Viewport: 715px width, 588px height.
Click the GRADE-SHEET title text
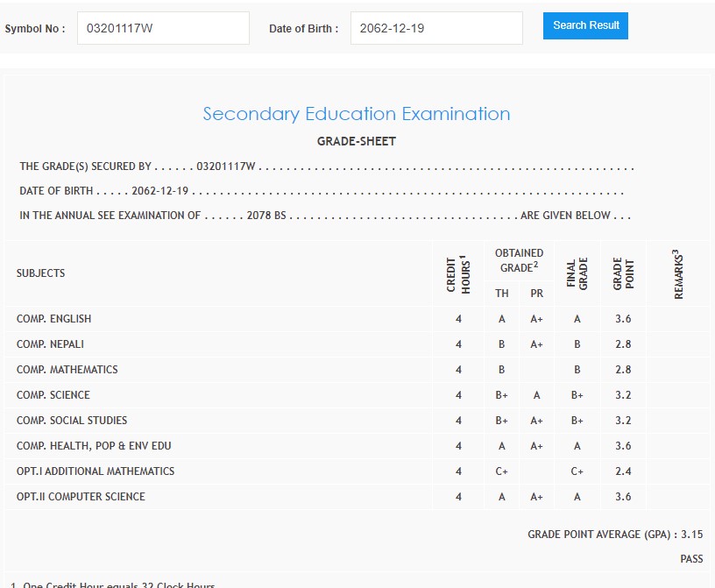pos(357,141)
